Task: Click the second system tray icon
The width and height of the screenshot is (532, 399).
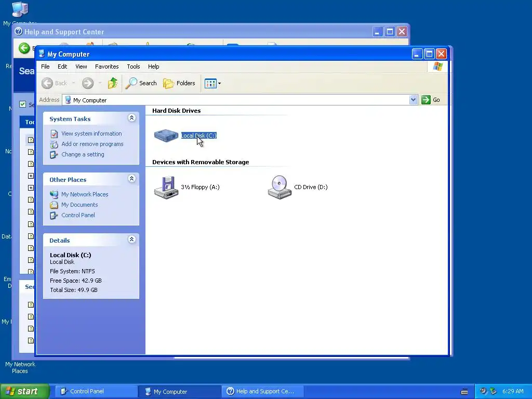Action: tap(493, 391)
